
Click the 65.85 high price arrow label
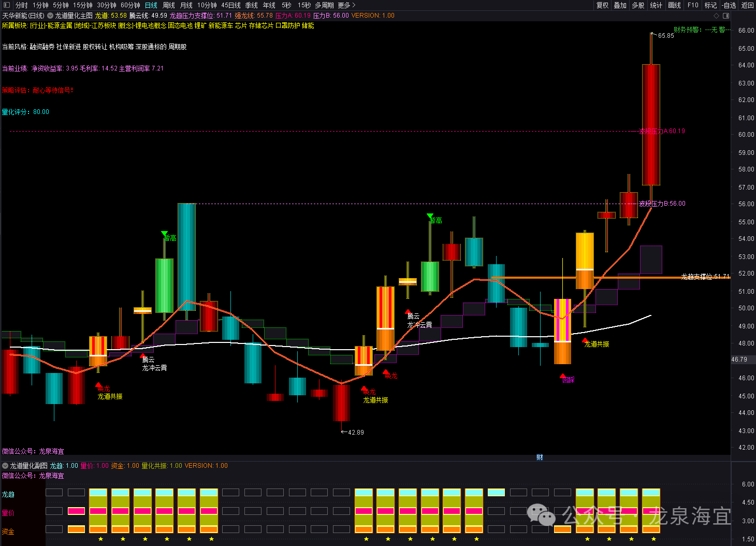point(663,36)
